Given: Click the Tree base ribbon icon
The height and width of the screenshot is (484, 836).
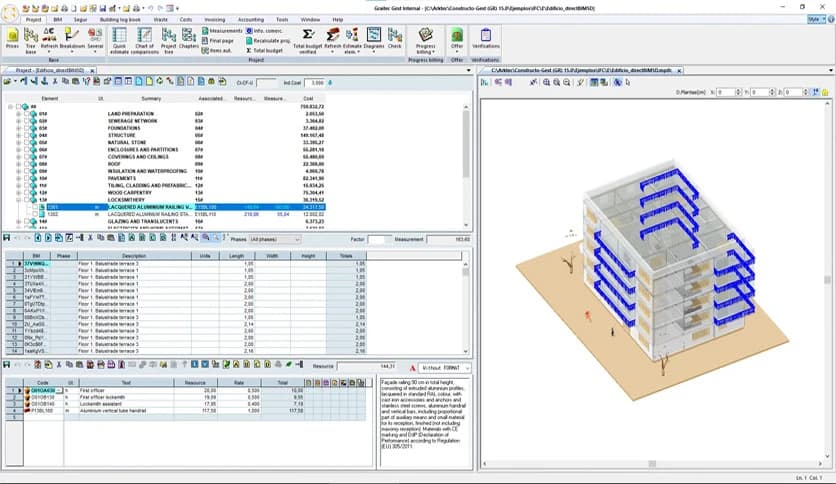Looking at the screenshot, I should pyautogui.click(x=31, y=41).
